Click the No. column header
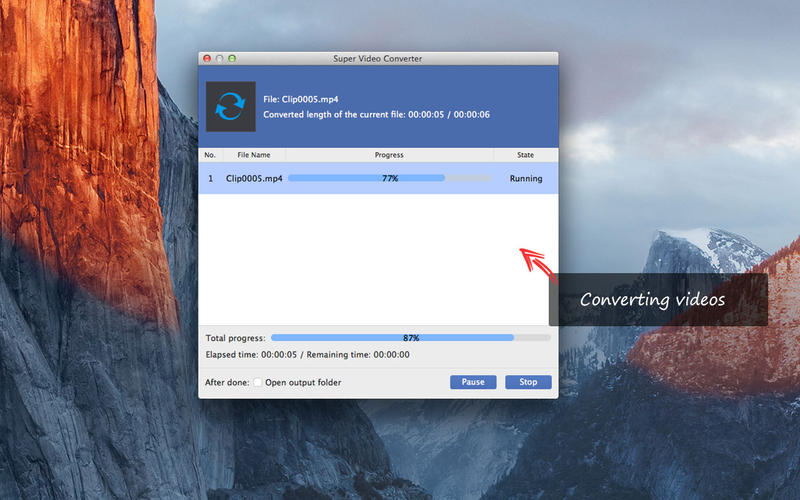The height and width of the screenshot is (500, 800). (x=210, y=155)
